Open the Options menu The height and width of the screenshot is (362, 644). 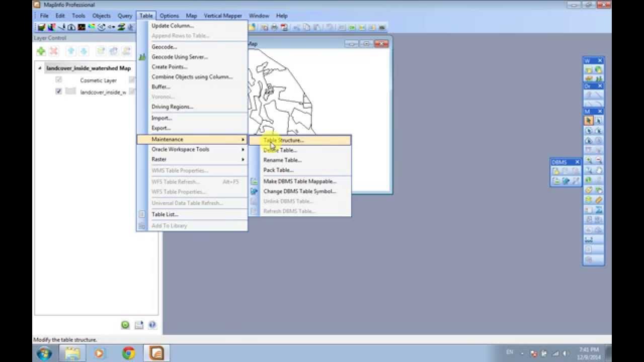[x=169, y=16]
